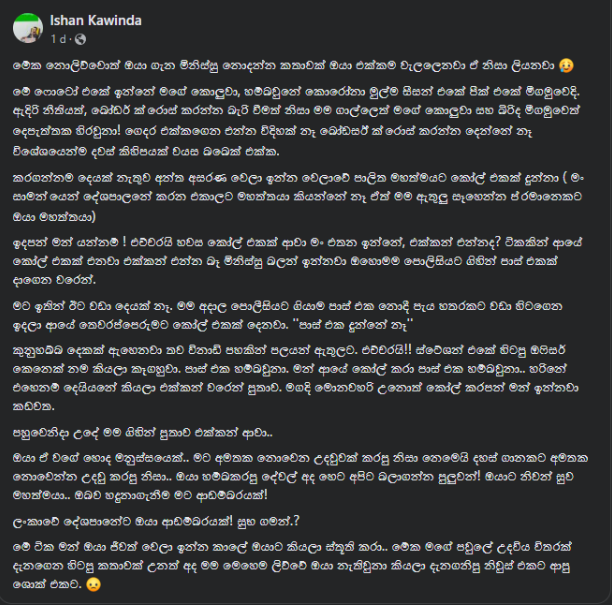Click the quoted text "පාස් එක දුන්නේ නෑ"
612x605 pixels.
pos(356,325)
